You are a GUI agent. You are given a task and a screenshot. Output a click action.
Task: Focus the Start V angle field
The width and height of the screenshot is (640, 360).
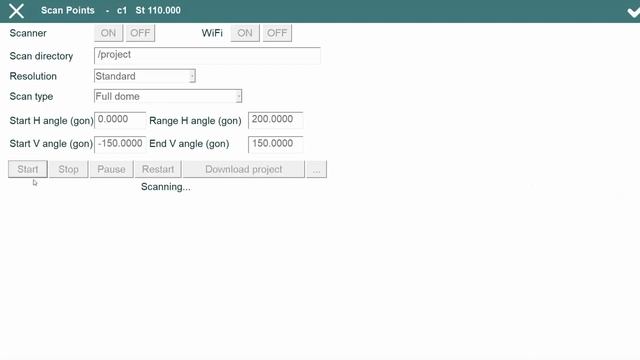point(120,144)
